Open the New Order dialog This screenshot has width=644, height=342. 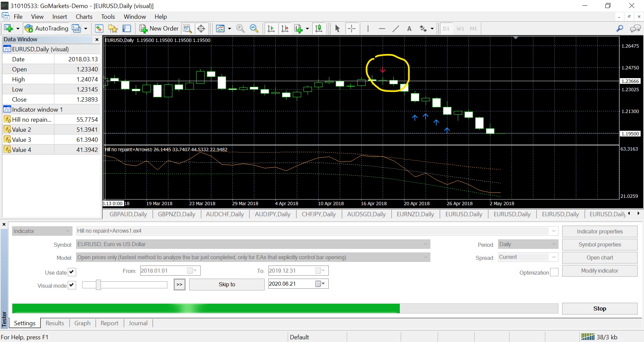coord(159,28)
